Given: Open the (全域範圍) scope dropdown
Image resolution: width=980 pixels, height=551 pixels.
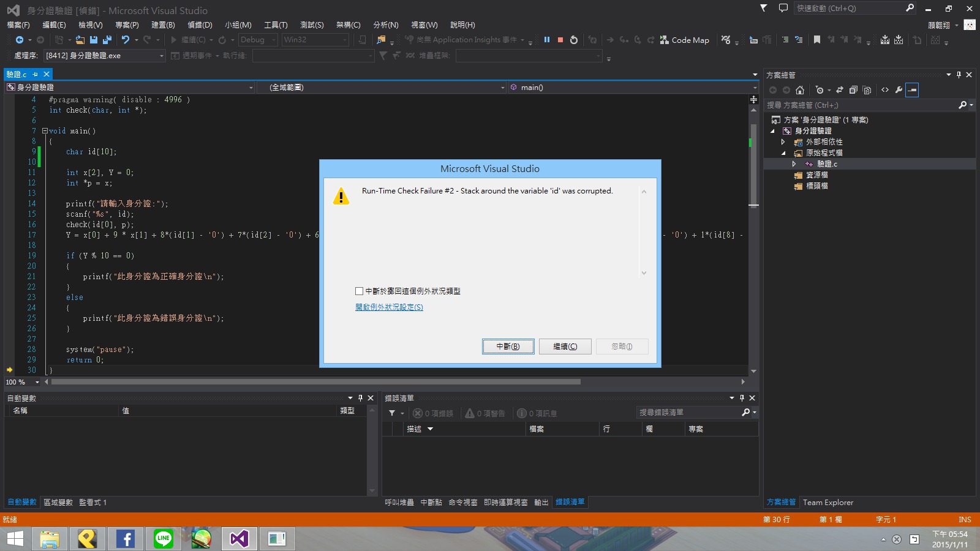Looking at the screenshot, I should 382,88.
